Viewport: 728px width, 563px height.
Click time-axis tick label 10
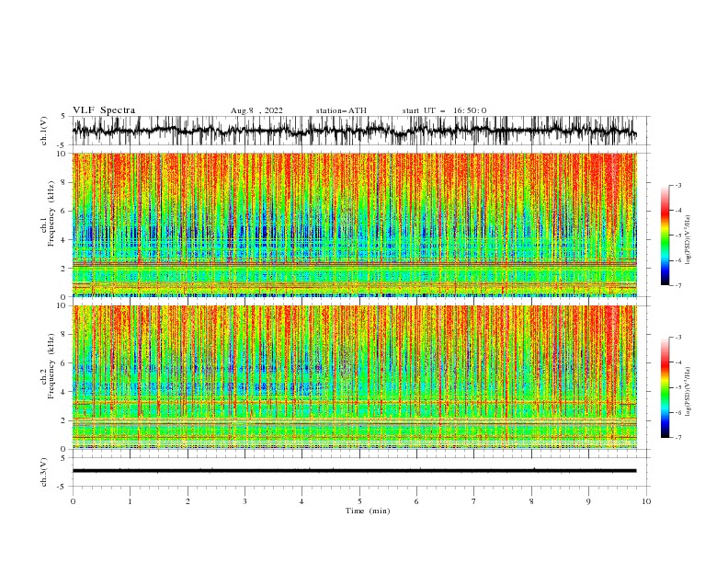coord(646,501)
